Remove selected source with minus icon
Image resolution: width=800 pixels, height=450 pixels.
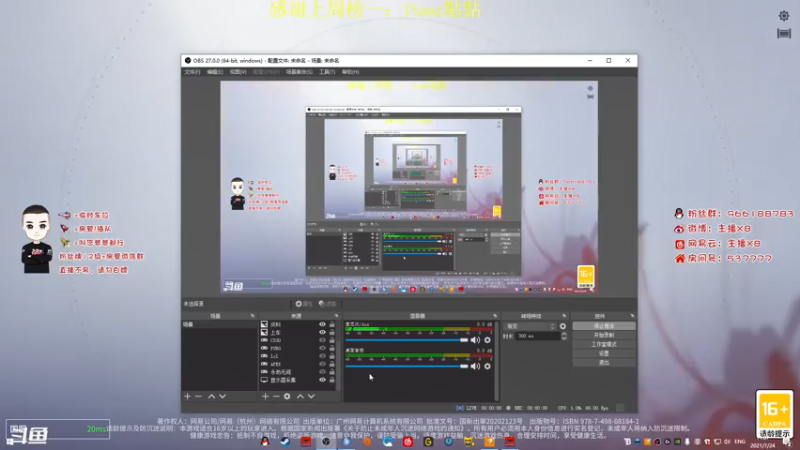coord(276,396)
